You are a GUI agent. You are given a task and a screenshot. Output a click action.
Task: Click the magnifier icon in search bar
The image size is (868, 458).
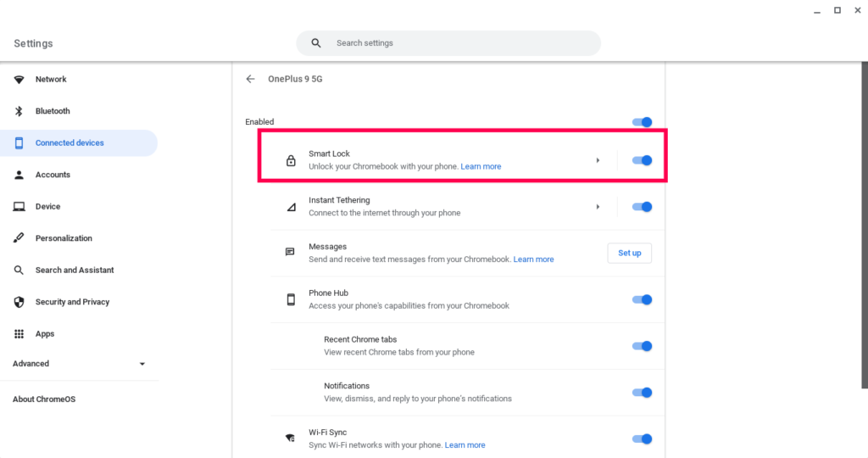pos(316,43)
